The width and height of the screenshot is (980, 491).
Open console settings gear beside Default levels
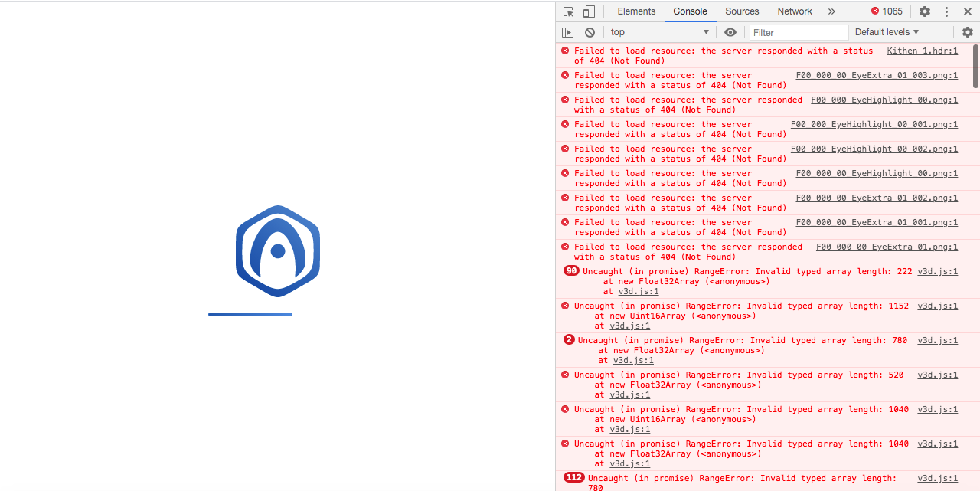click(968, 32)
